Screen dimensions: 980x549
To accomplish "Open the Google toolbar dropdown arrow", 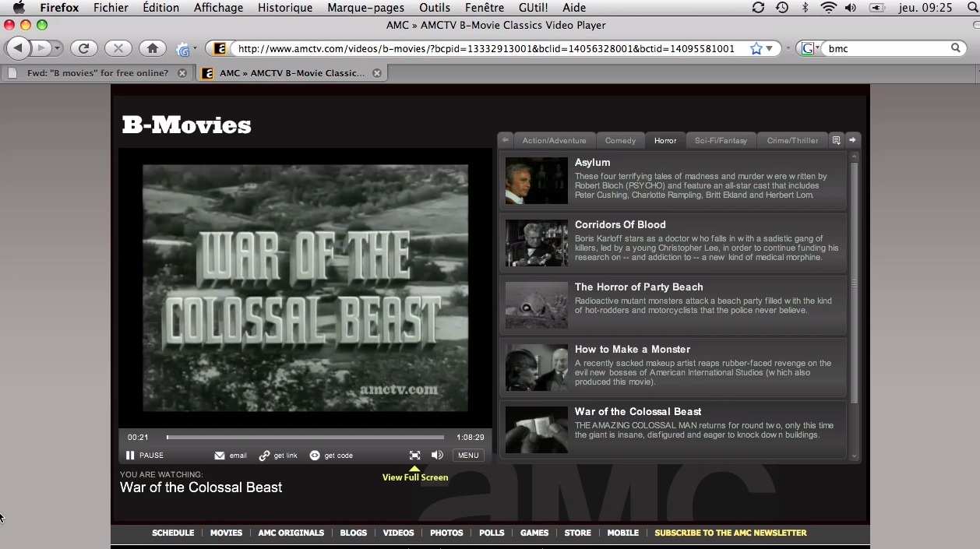I will [x=195, y=49].
